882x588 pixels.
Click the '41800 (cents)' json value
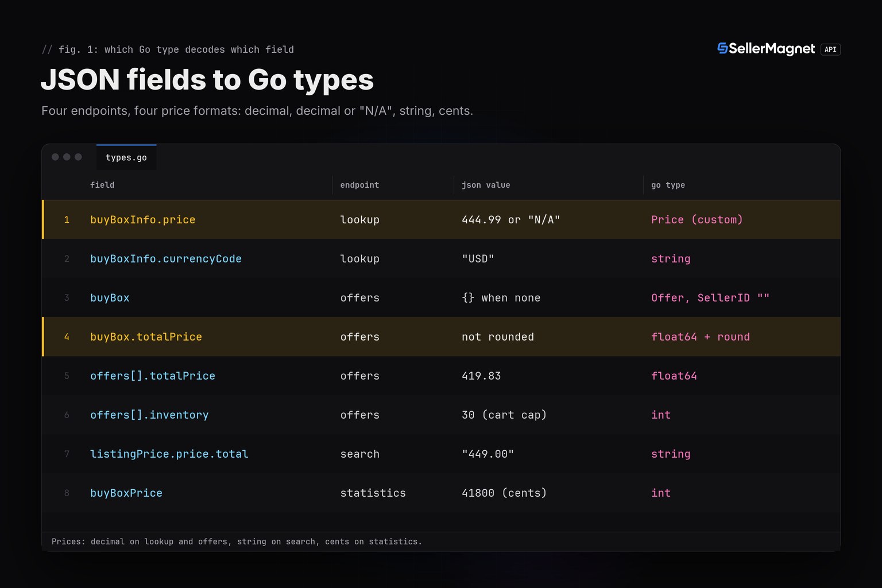[x=504, y=493]
